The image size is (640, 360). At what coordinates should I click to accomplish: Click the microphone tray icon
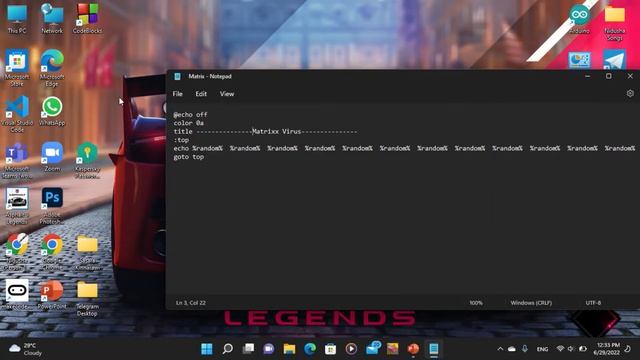click(524, 349)
